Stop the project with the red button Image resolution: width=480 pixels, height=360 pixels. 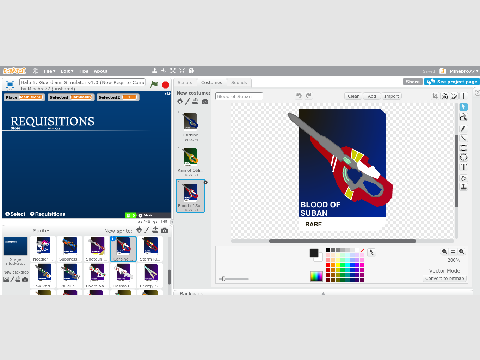click(165, 85)
